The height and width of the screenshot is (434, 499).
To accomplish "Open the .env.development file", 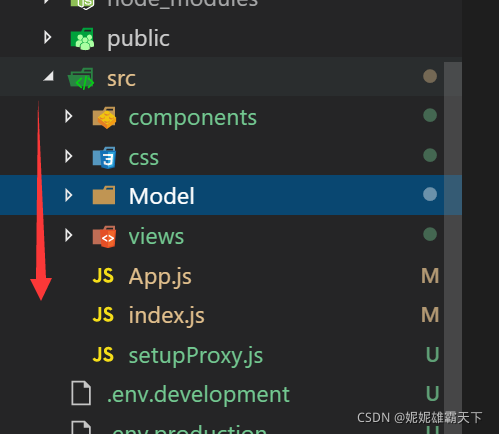I will click(x=198, y=395).
